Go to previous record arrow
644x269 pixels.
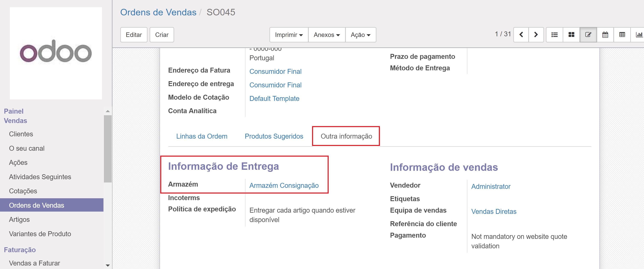[521, 34]
